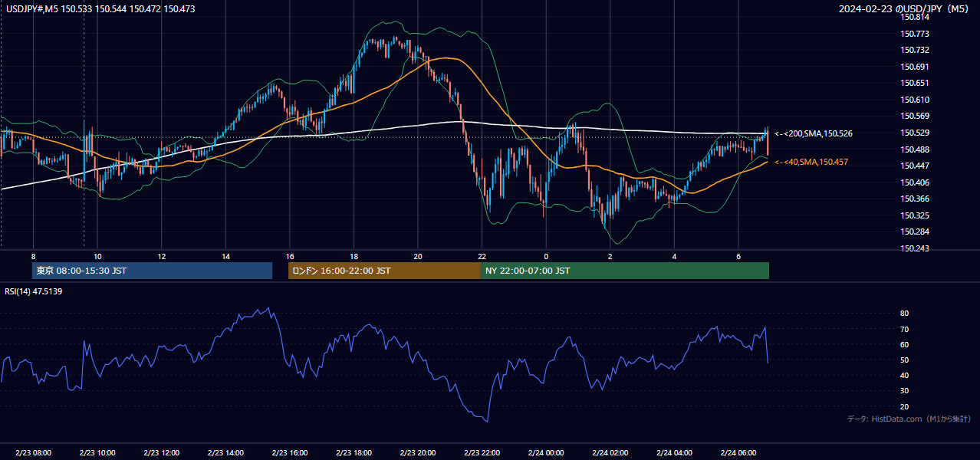
Task: Select the NY 22:00-07:00 JST session bar
Action: 625,271
